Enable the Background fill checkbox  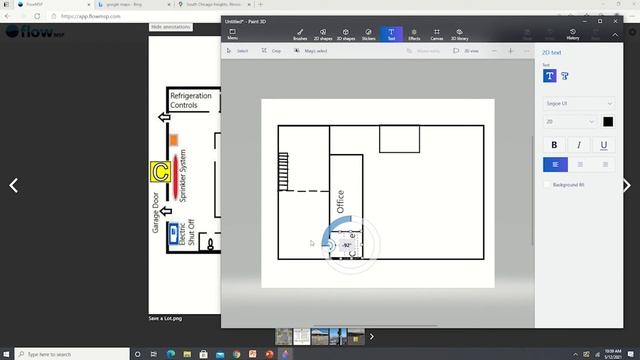pyautogui.click(x=547, y=185)
